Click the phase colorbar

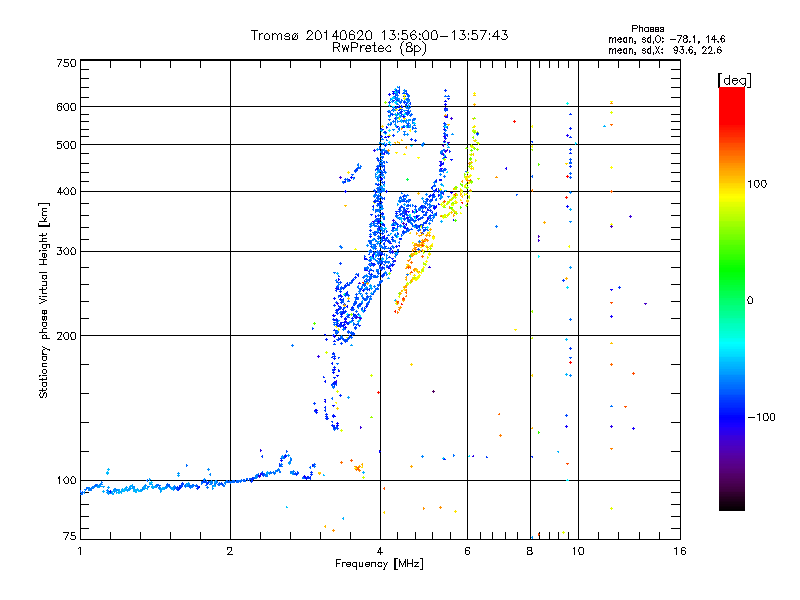[x=732, y=298]
